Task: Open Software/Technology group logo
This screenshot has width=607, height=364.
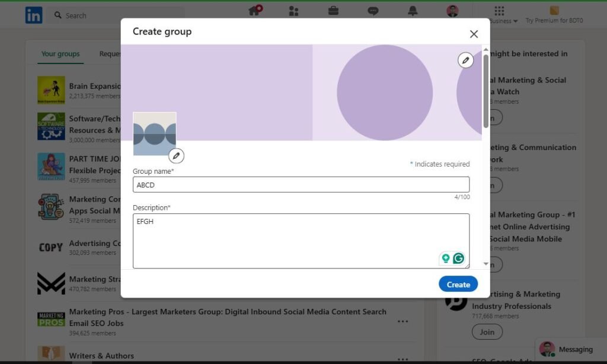Action: (x=51, y=126)
